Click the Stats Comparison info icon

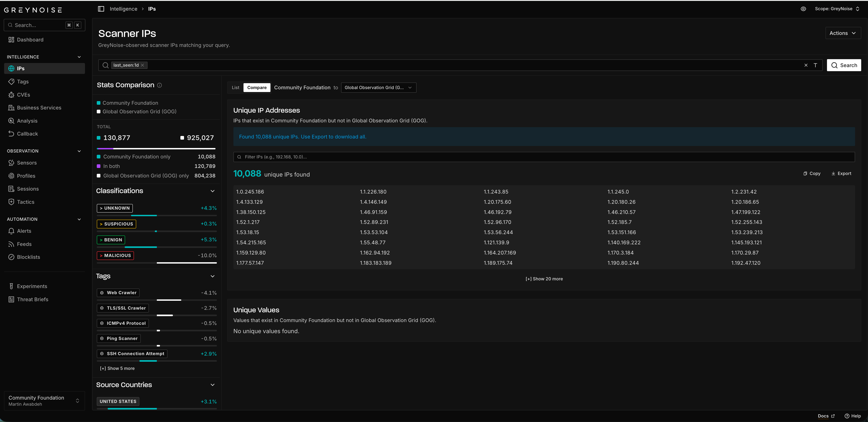[159, 85]
